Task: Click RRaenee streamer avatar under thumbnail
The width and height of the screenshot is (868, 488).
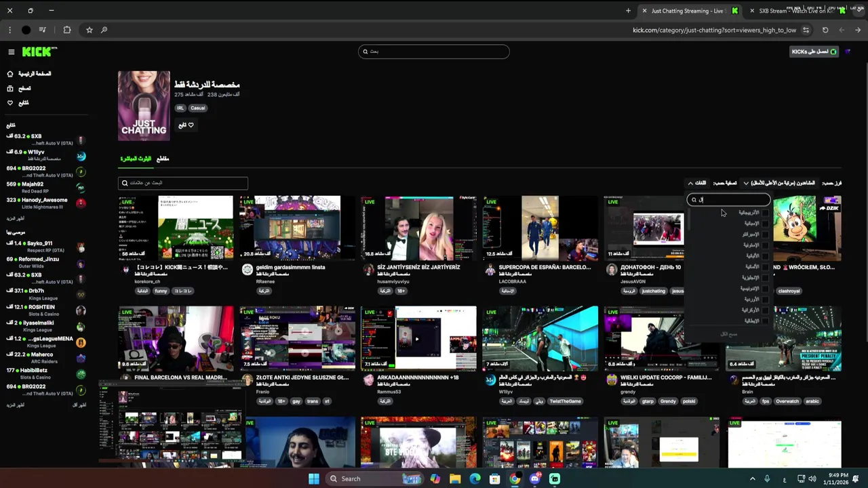Action: (x=247, y=269)
